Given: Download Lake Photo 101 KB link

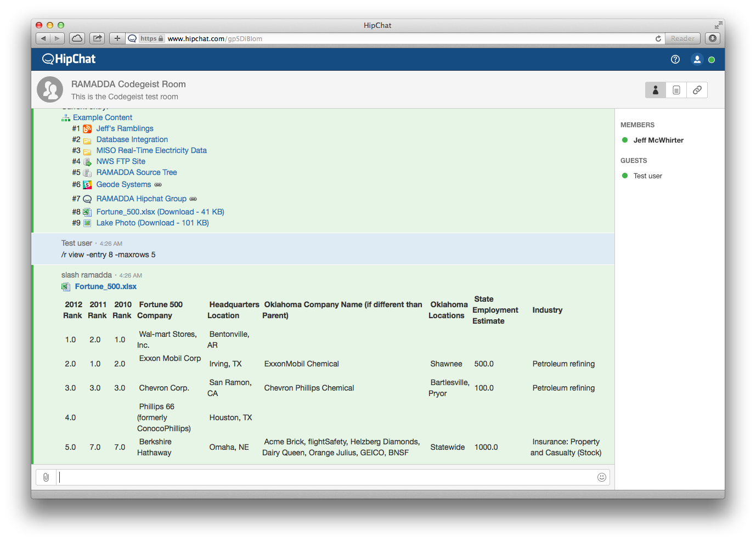Looking at the screenshot, I should tap(153, 223).
